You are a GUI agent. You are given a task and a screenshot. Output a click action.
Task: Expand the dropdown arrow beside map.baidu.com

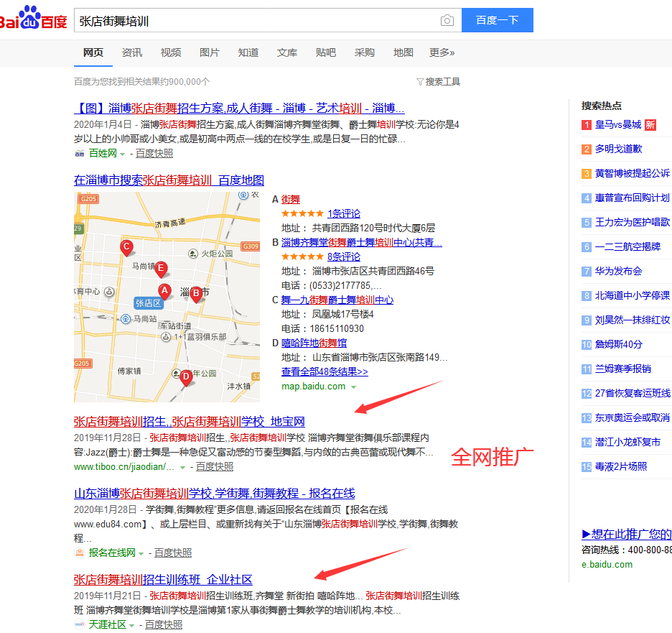click(x=353, y=387)
